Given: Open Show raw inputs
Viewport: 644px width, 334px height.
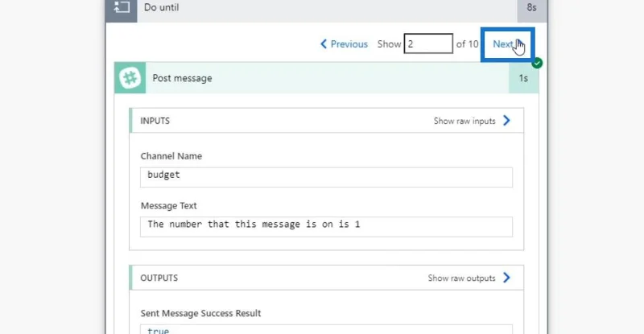Looking at the screenshot, I should click(464, 121).
